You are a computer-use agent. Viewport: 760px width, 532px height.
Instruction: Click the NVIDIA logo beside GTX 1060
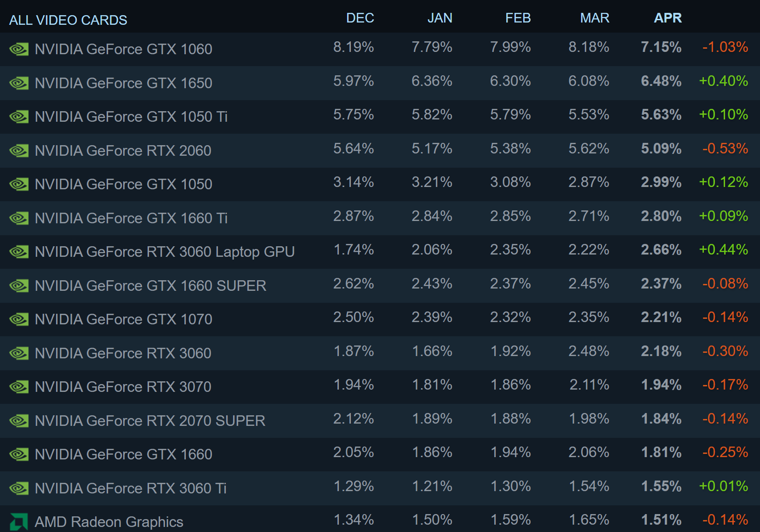19,49
